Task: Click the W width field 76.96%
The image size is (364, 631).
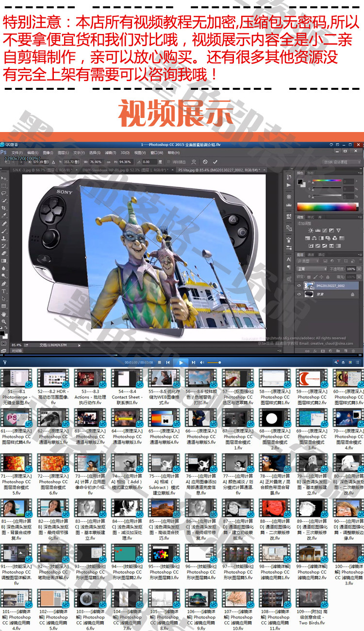Action: tap(96, 162)
